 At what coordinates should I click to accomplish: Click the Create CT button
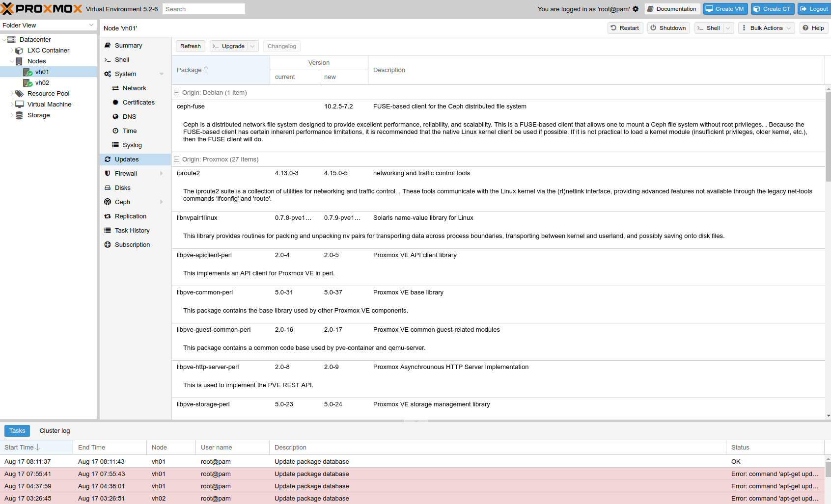click(773, 9)
